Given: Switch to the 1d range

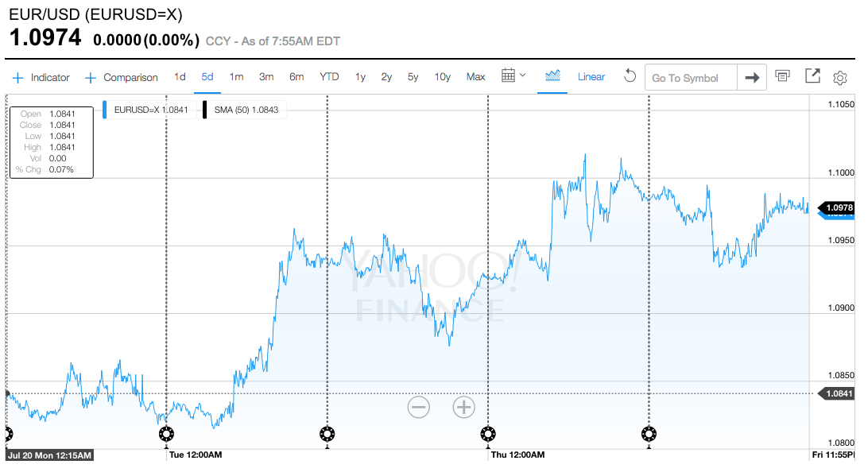Looking at the screenshot, I should pyautogui.click(x=180, y=77).
